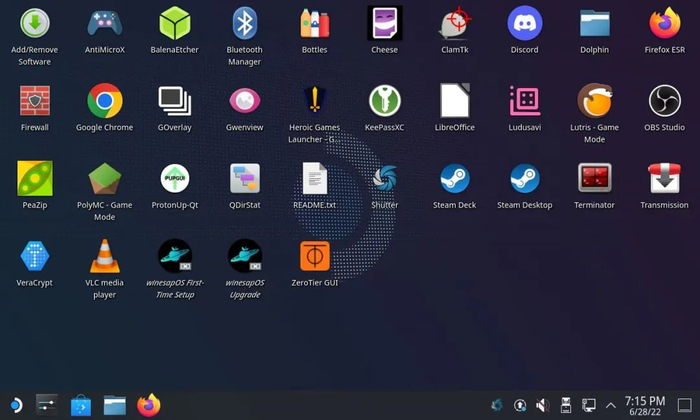Launch Discord from the desktop
The height and width of the screenshot is (420, 700).
click(525, 23)
